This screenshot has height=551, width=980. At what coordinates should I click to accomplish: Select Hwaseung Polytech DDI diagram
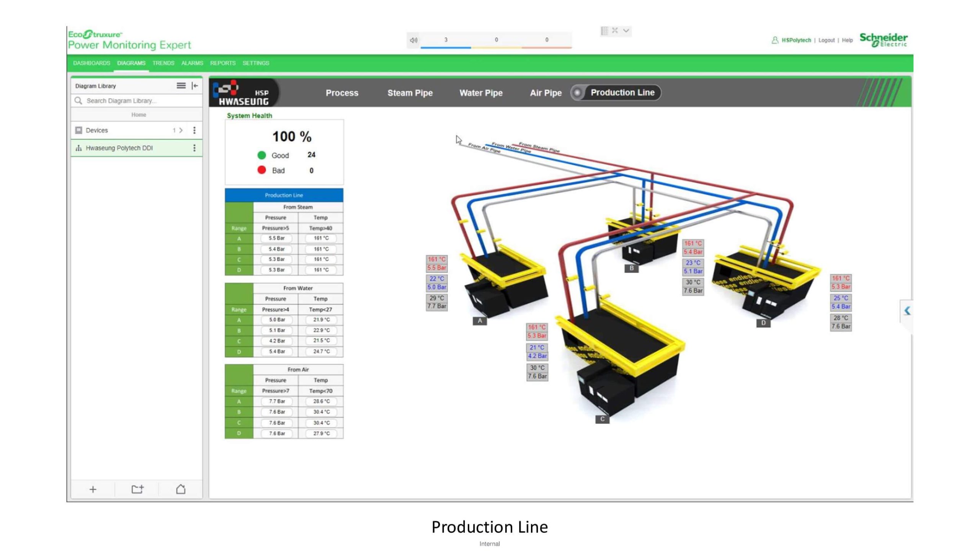[x=119, y=148]
